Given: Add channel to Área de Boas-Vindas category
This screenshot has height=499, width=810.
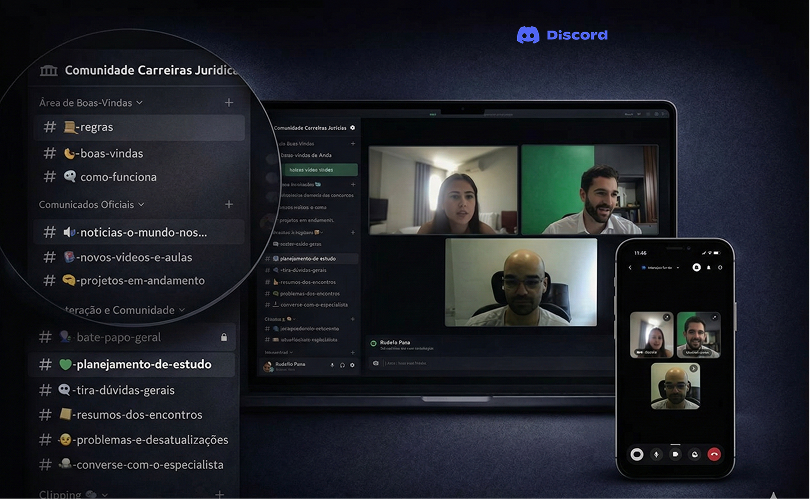Looking at the screenshot, I should [x=229, y=102].
